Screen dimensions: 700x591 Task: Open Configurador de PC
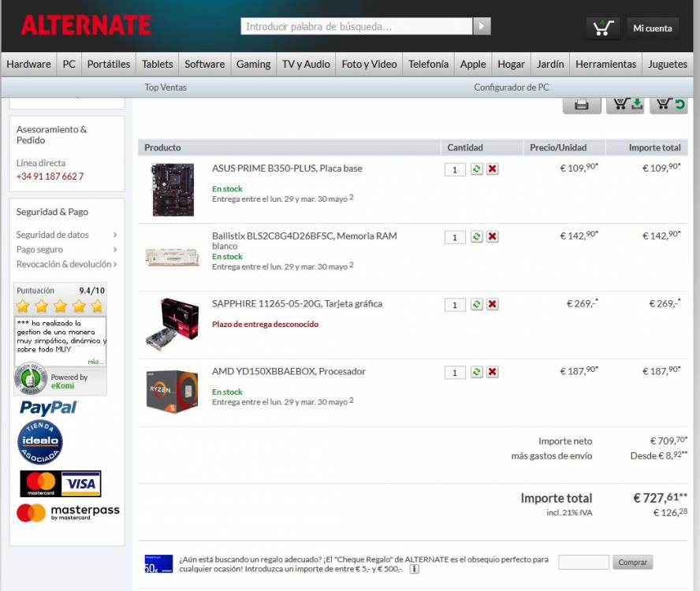pos(511,87)
